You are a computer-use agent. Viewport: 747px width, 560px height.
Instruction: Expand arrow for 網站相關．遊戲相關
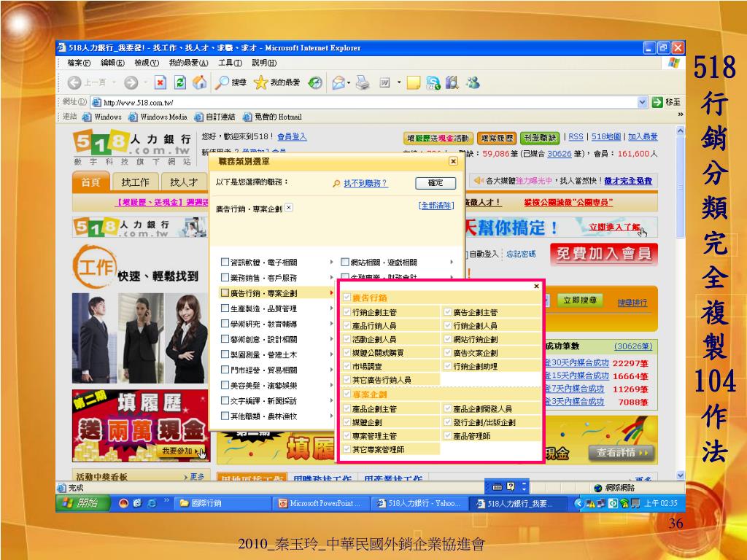(451, 262)
